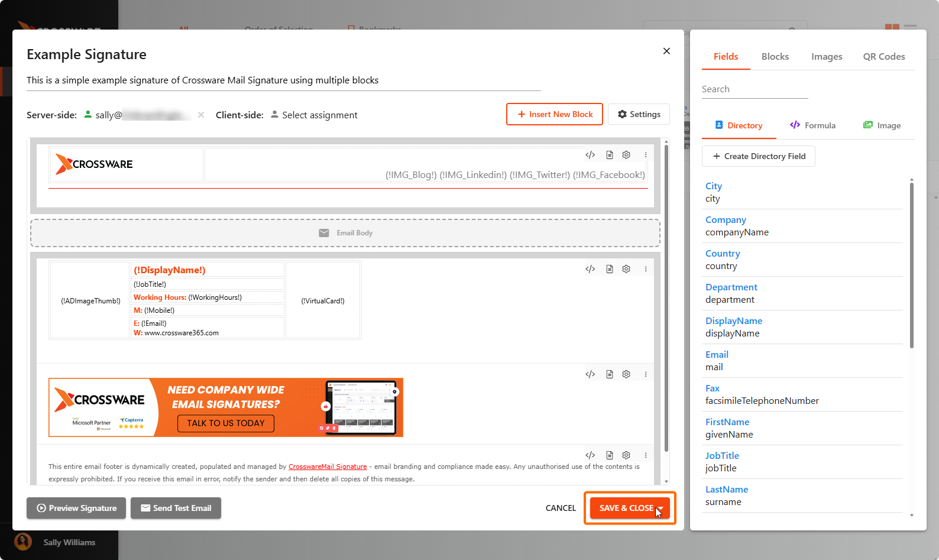Viewport: 939px width, 560px height.
Task: Switch to the Blocks tab
Action: [x=775, y=57]
